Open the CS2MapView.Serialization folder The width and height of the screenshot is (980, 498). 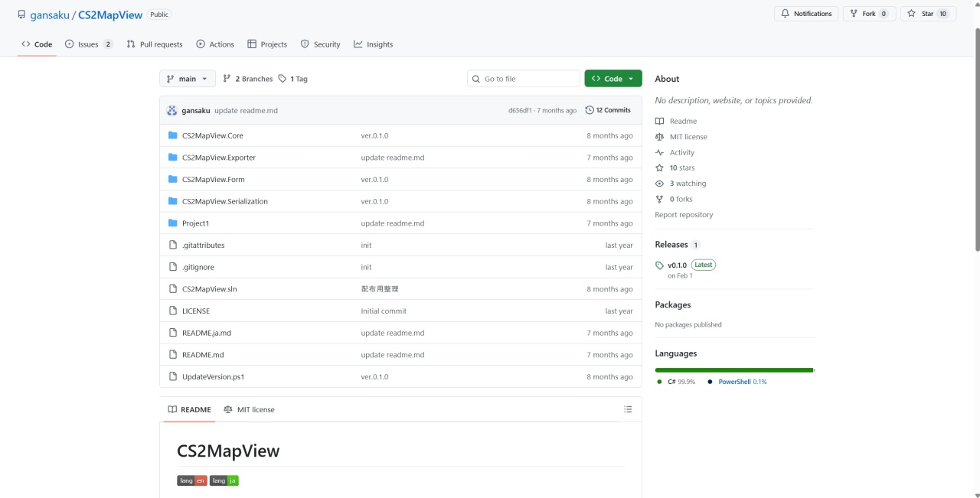pos(225,201)
